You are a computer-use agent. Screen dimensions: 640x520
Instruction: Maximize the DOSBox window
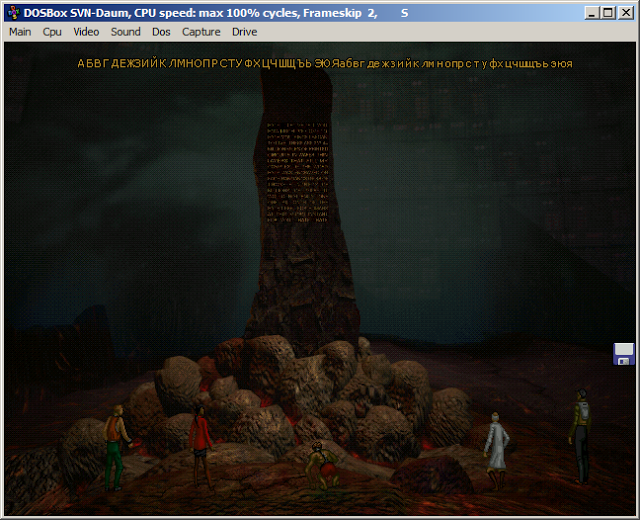click(x=608, y=13)
